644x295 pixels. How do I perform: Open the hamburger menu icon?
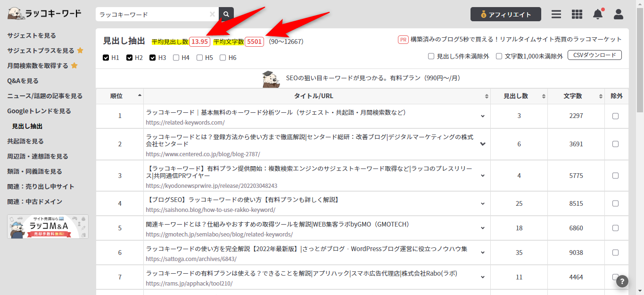pos(556,14)
